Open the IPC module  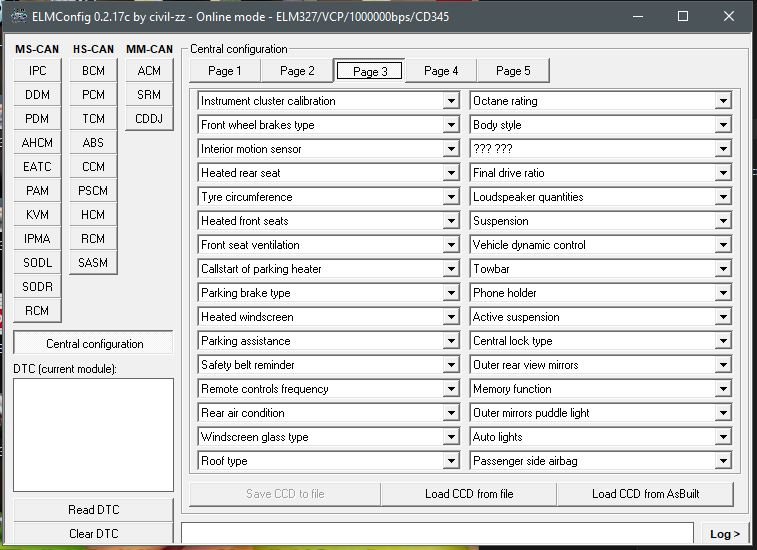37,71
